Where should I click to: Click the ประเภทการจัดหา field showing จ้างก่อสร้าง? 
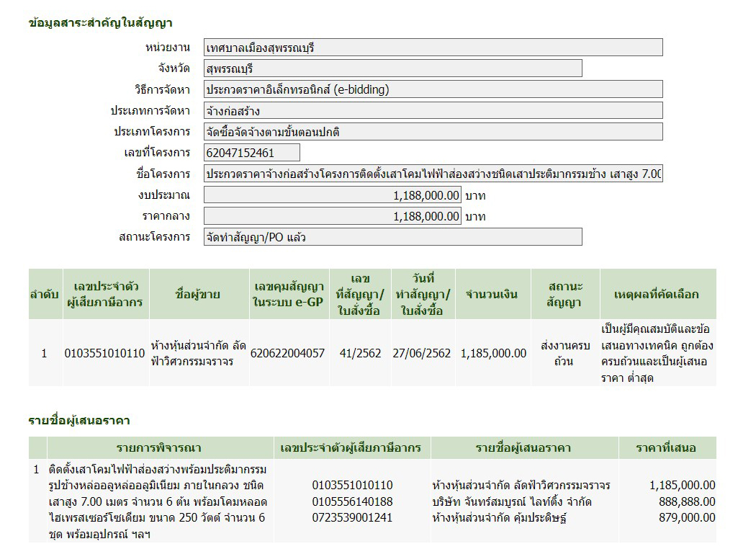click(433, 111)
